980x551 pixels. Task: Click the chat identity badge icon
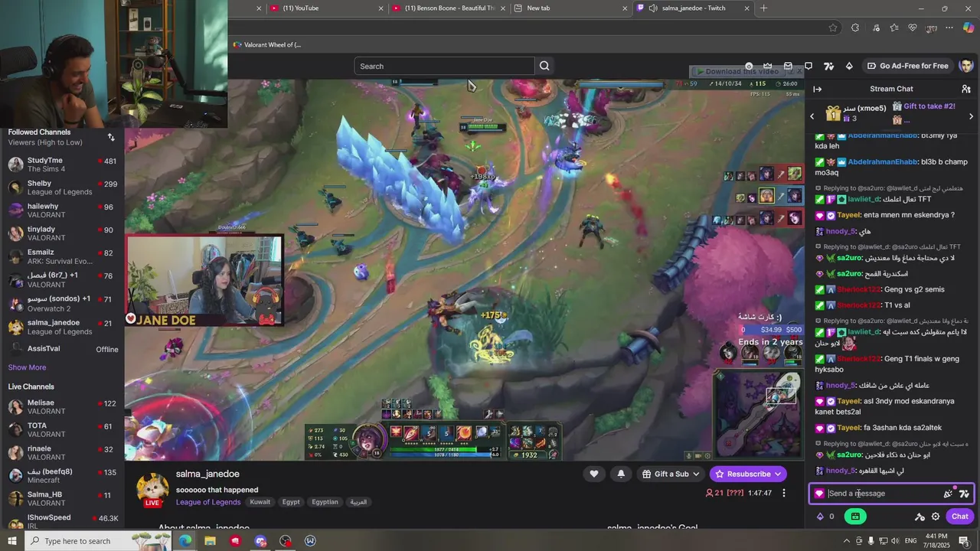point(819,494)
